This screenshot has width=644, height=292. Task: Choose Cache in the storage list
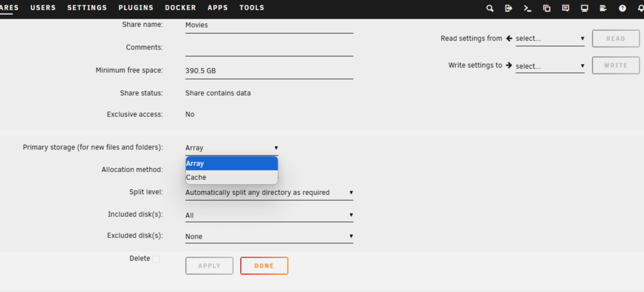pos(232,178)
